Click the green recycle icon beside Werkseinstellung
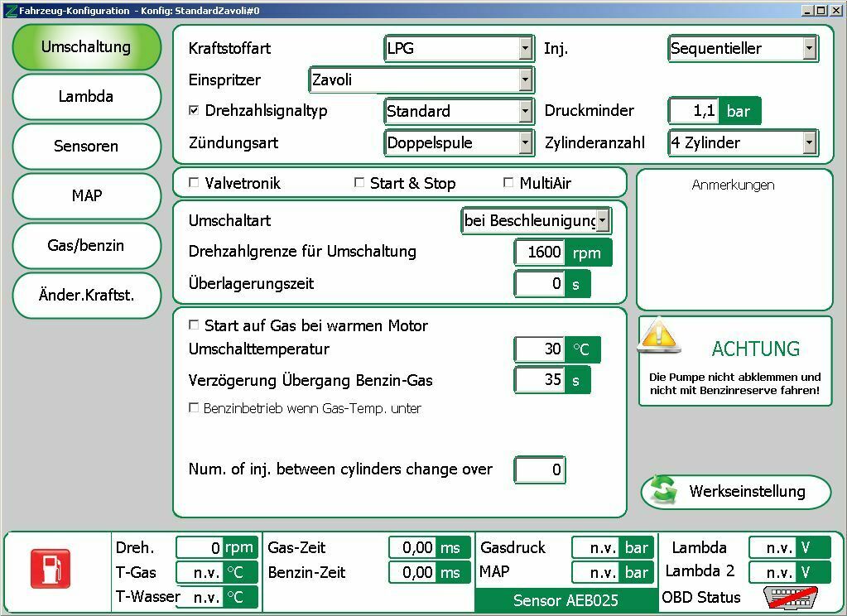This screenshot has height=616, width=847. pos(661,491)
